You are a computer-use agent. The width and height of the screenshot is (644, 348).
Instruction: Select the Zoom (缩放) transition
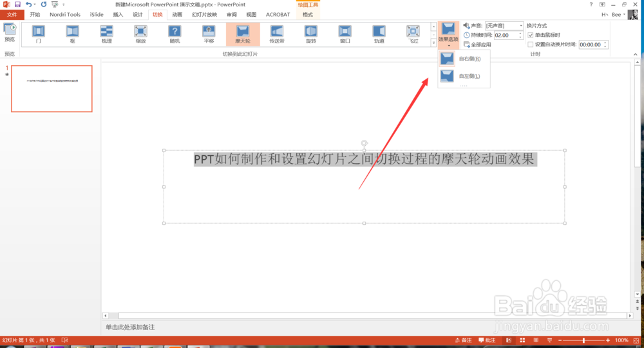[140, 34]
